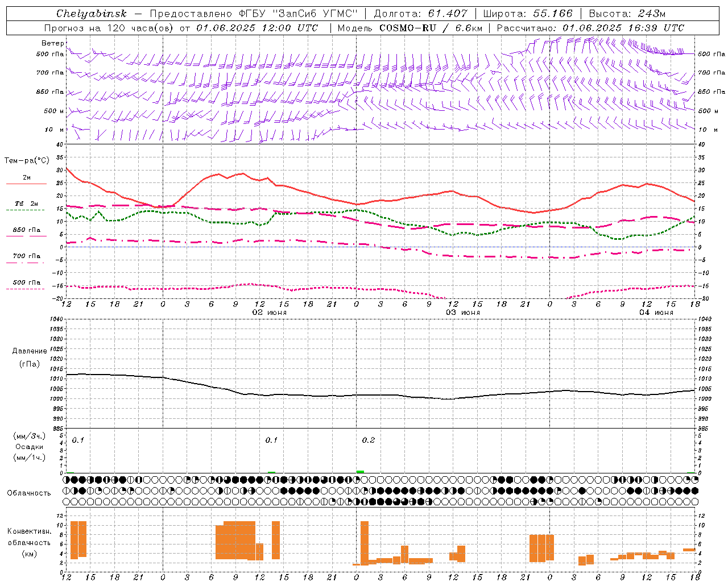Select 'Прогноз на 120 часа(ов)' forecast start text
This screenshot has width=728, height=582.
click(x=109, y=28)
